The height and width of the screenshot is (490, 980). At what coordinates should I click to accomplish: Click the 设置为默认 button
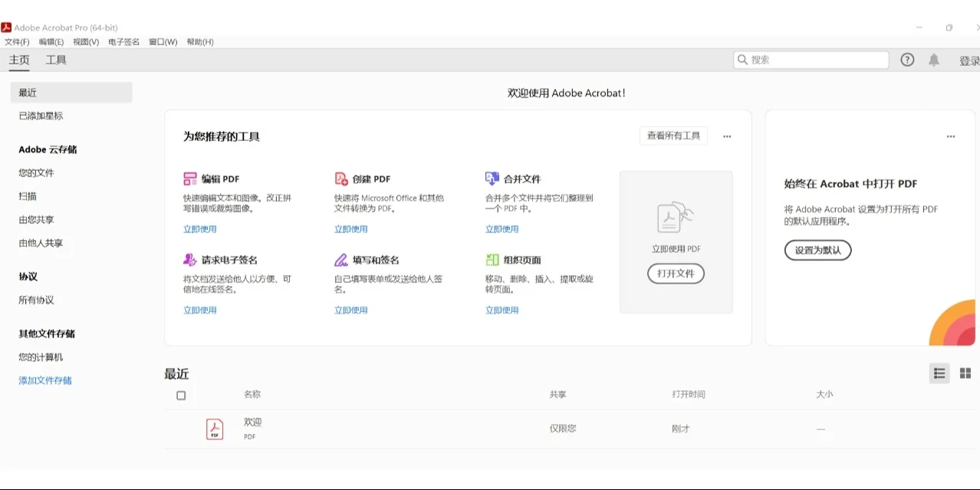(x=817, y=250)
